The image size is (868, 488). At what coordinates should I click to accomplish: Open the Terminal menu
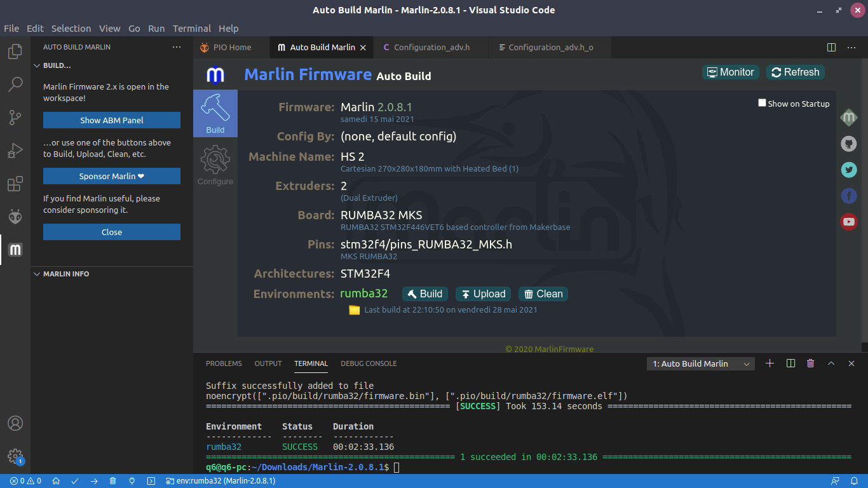pos(192,29)
